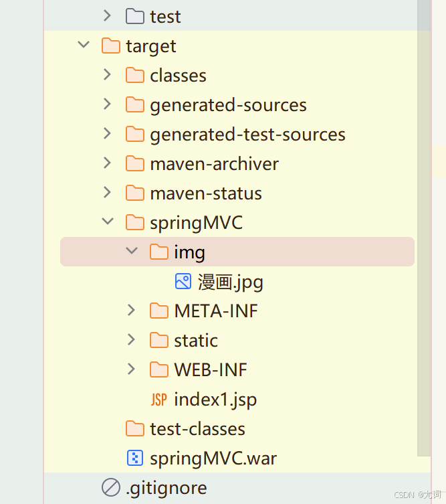Collapse the img folder
This screenshot has height=504, width=446.
pyautogui.click(x=132, y=251)
